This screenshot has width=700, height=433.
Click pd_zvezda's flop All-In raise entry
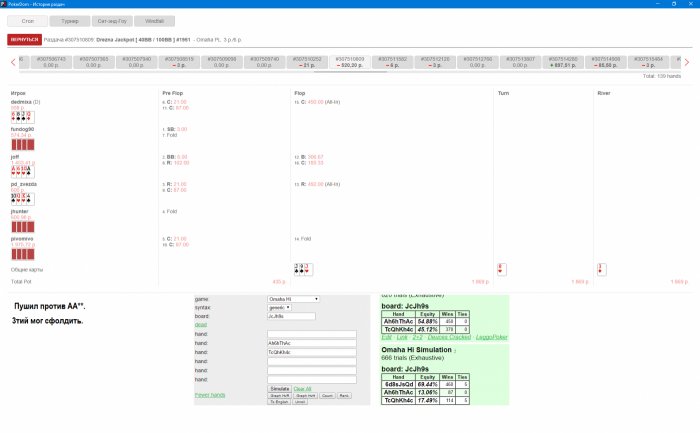(317, 184)
